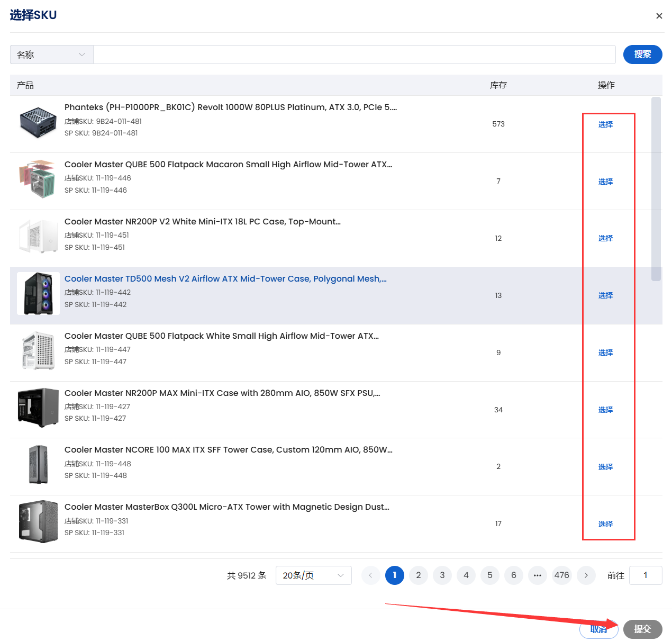672x641 pixels.
Task: Click the NR200P V2 White product title
Action: point(203,222)
